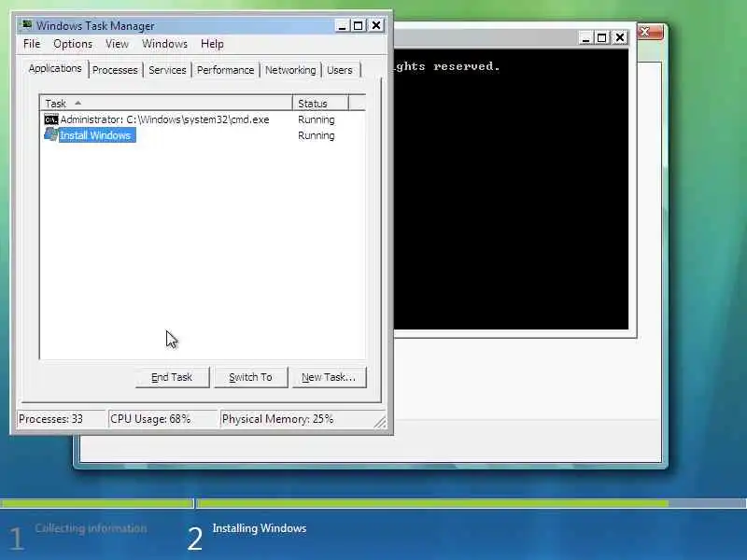
Task: Click the Install Windows setup icon in list
Action: coord(51,134)
